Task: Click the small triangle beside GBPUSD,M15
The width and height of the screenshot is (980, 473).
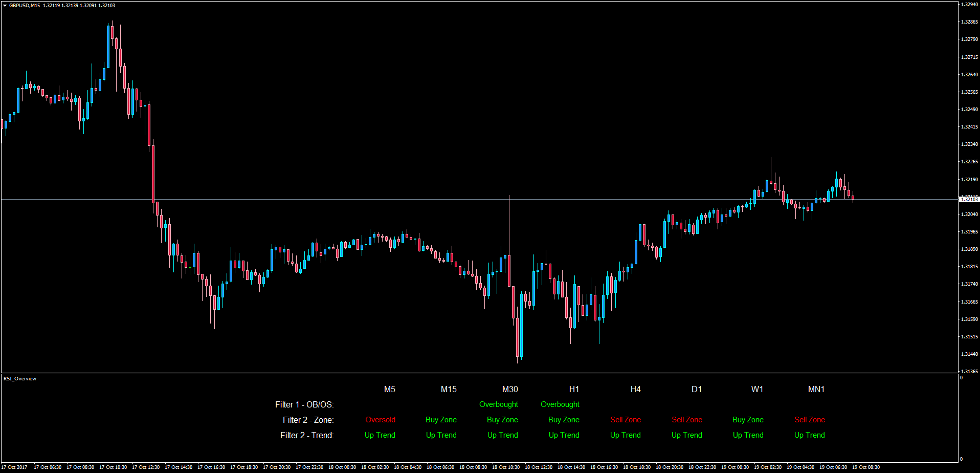Action: coord(5,6)
